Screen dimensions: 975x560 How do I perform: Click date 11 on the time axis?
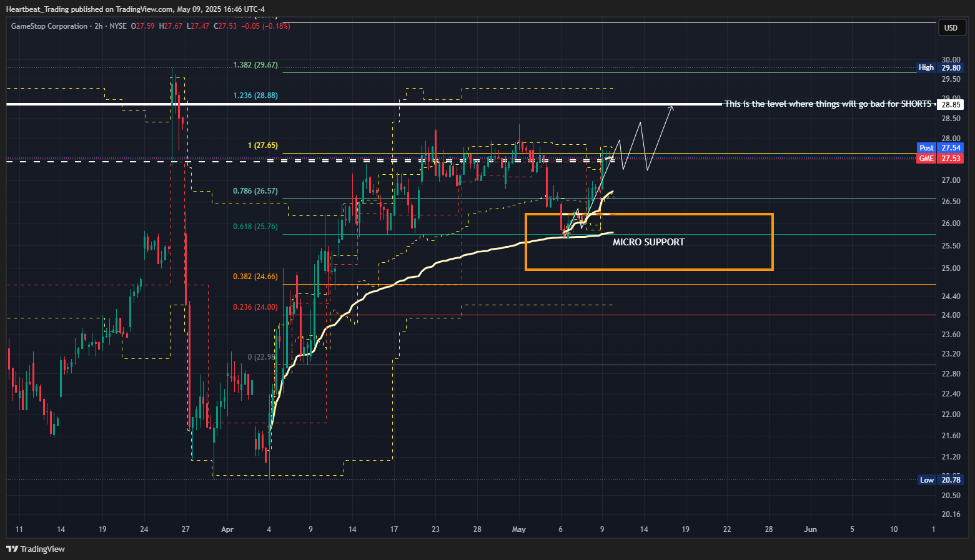(19, 529)
